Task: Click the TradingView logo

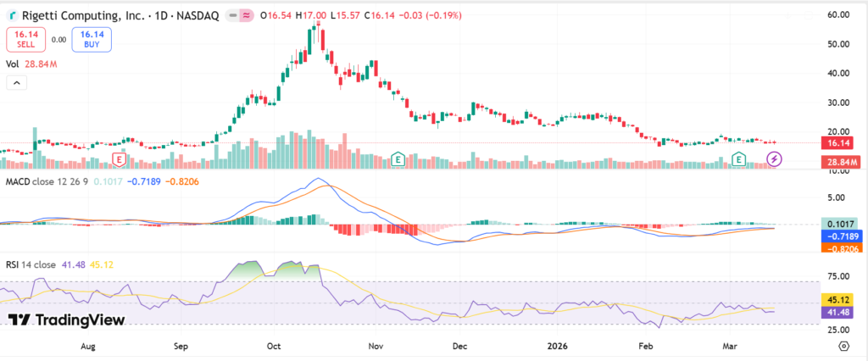Action: click(x=67, y=319)
